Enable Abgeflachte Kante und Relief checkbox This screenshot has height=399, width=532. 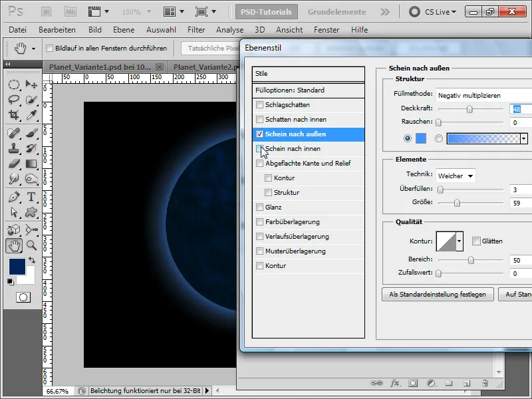tap(259, 163)
